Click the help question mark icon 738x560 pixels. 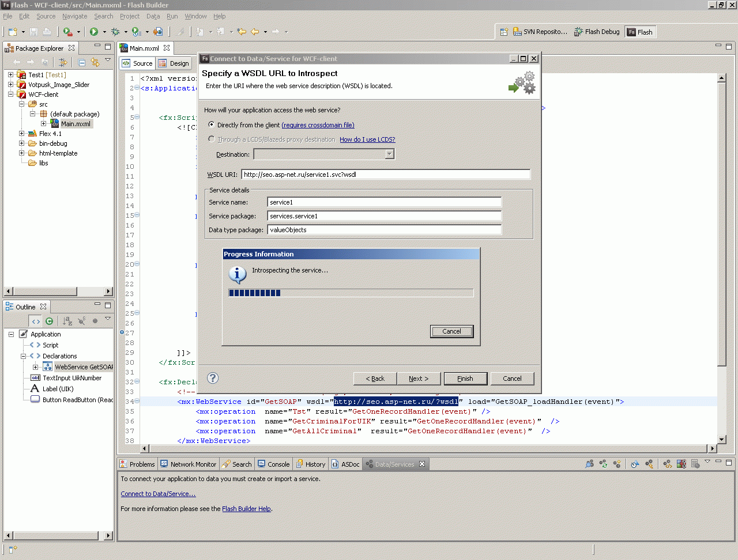(213, 378)
